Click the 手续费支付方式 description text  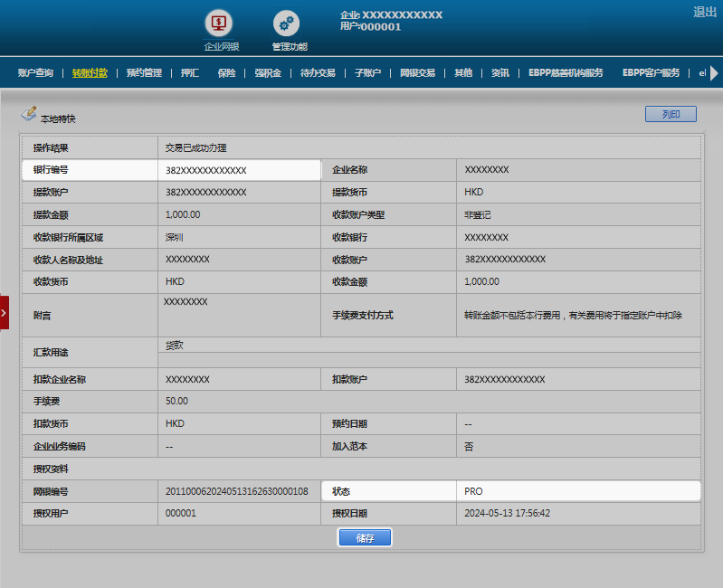(x=573, y=315)
